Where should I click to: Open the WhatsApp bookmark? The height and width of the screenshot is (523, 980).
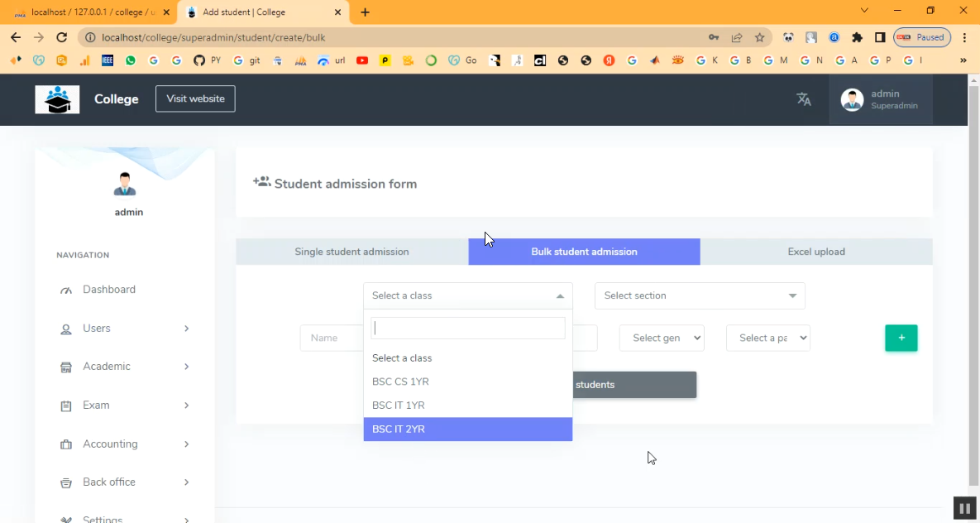pyautogui.click(x=131, y=60)
